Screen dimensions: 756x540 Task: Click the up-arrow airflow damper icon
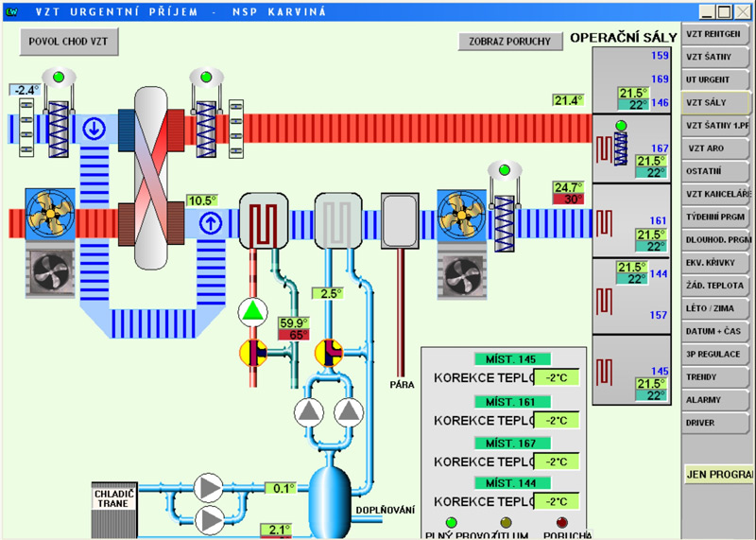[x=210, y=223]
